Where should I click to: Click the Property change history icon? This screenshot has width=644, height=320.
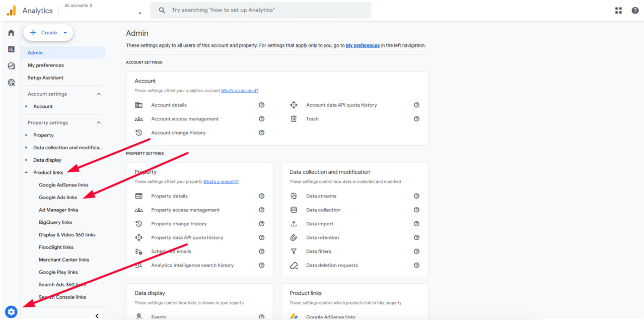click(x=139, y=224)
